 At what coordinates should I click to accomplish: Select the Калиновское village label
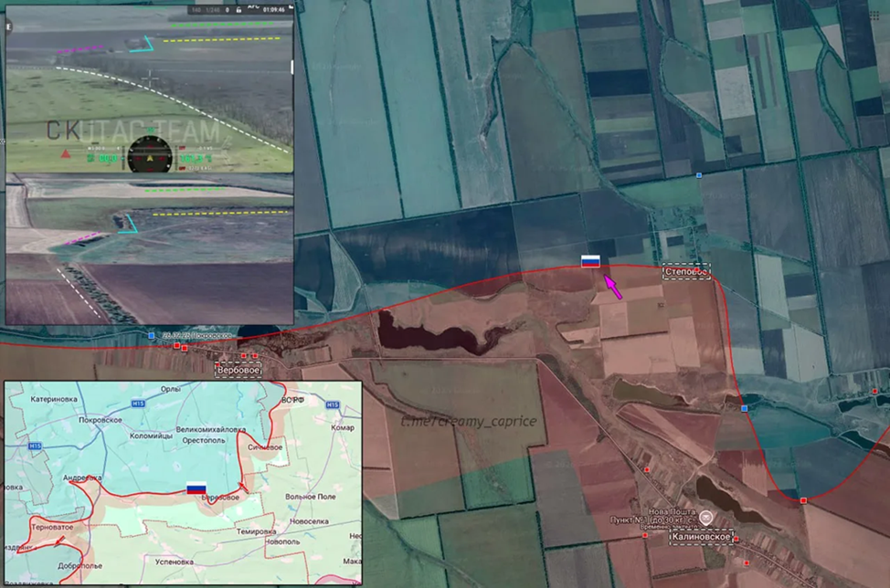coord(701,537)
